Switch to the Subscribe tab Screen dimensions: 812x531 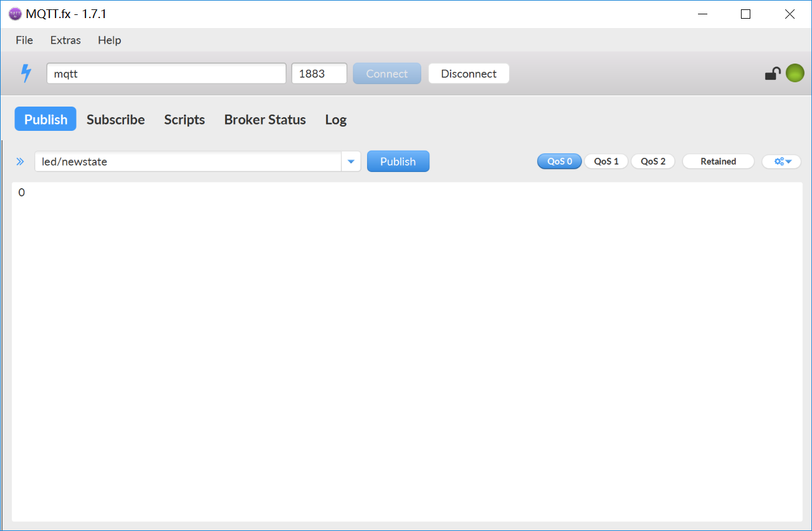point(115,119)
